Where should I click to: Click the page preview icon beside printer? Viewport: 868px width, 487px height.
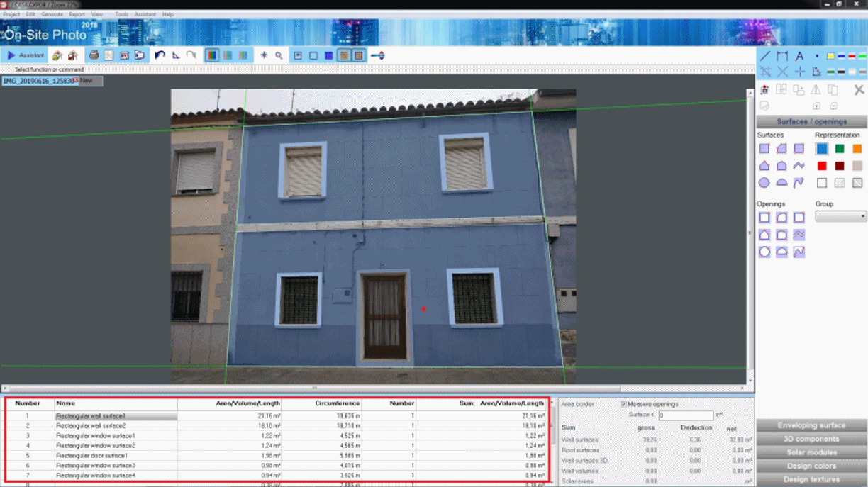click(109, 55)
